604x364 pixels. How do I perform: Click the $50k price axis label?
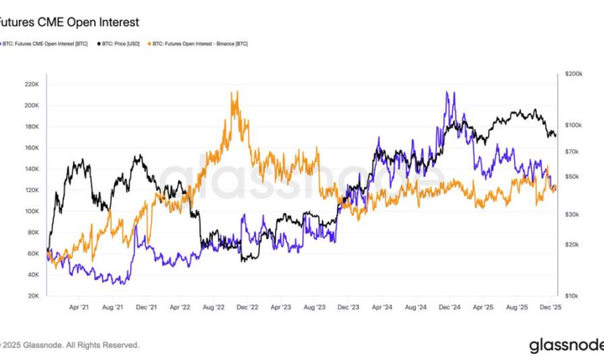click(573, 177)
